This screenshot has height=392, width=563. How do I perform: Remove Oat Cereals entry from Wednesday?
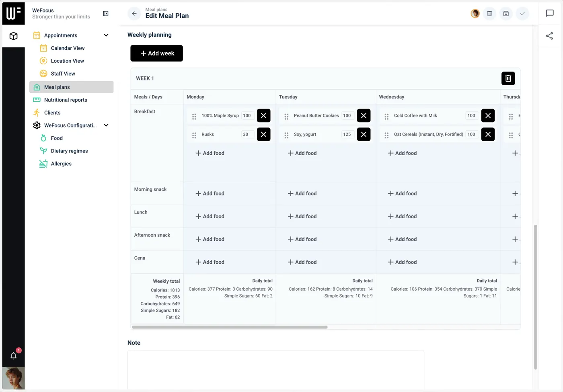coord(488,134)
